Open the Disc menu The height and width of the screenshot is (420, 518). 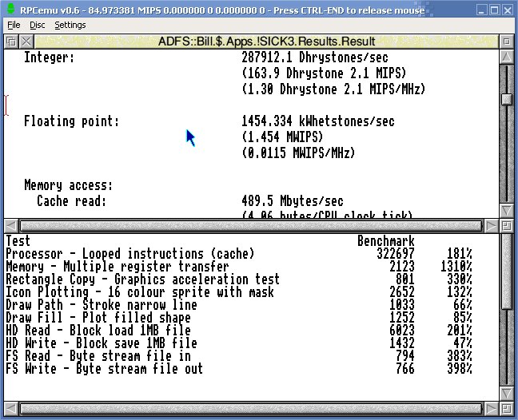coord(38,25)
